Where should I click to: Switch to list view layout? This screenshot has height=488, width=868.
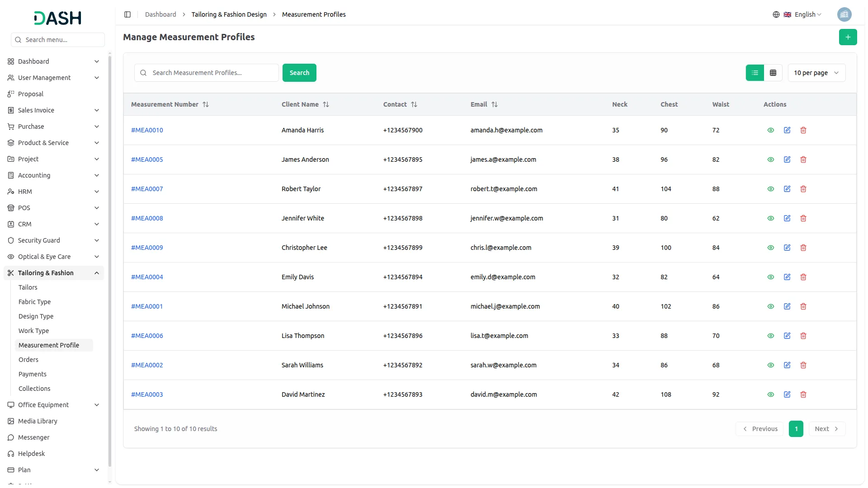[755, 73]
